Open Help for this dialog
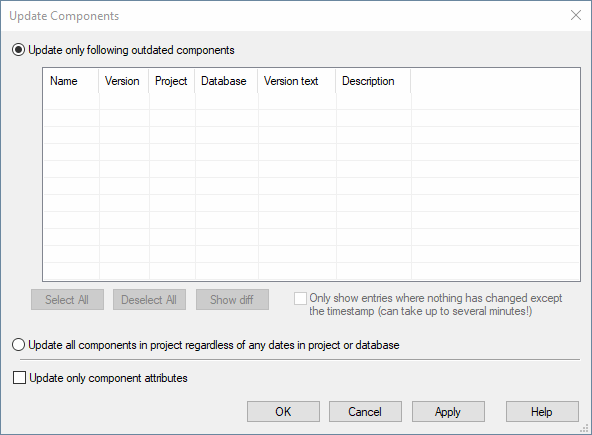The width and height of the screenshot is (592, 435). point(542,412)
